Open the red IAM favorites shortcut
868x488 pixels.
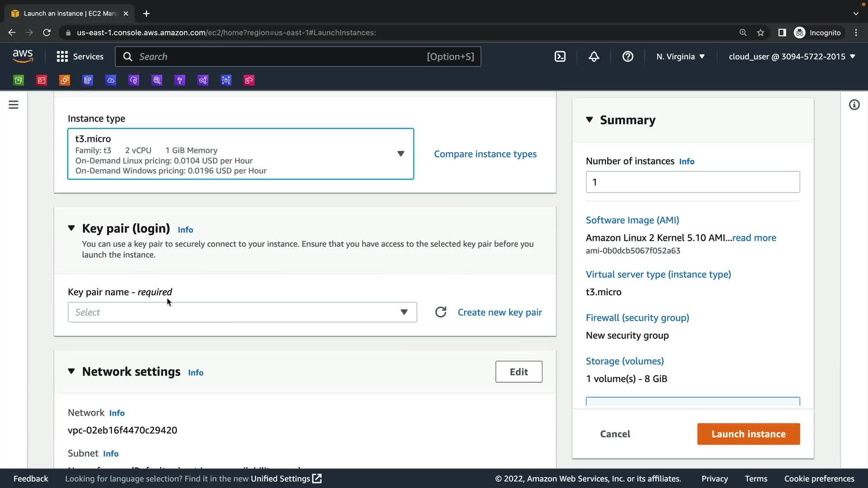point(42,80)
